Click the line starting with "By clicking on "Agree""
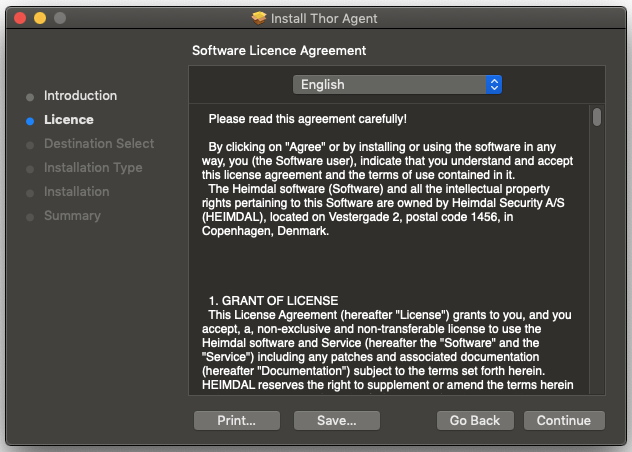 tap(382, 147)
